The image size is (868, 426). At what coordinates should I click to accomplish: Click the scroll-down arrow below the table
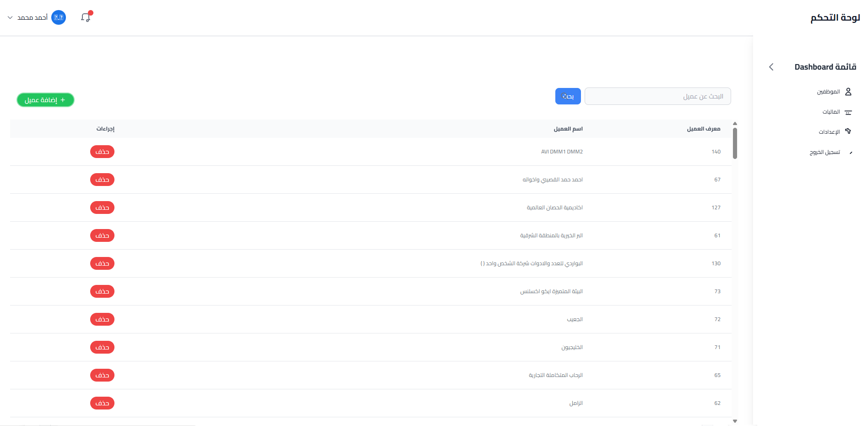coord(735,421)
